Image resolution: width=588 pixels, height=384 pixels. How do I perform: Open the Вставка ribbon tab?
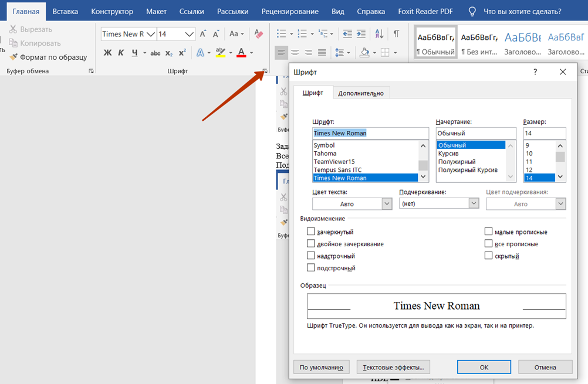(x=65, y=11)
